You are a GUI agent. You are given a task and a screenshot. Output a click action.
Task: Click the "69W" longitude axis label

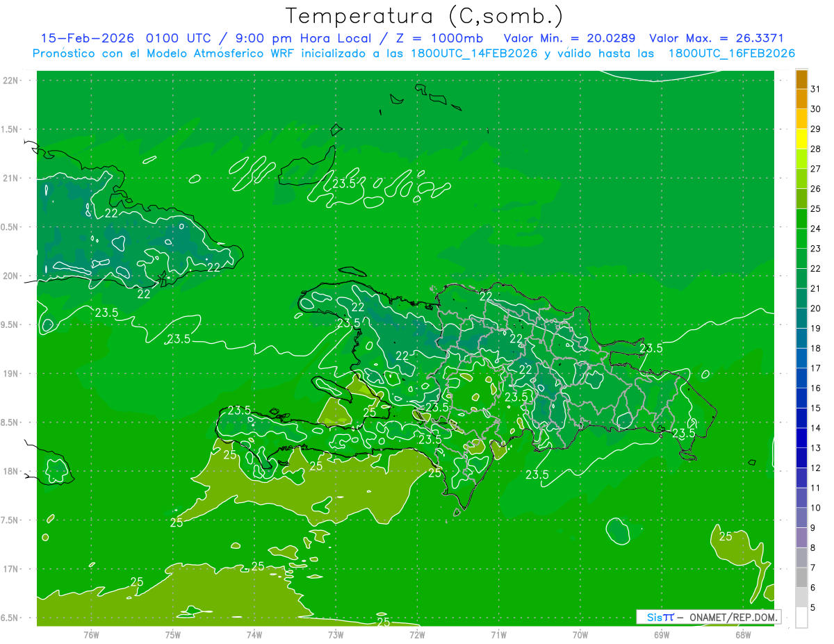pos(662,634)
